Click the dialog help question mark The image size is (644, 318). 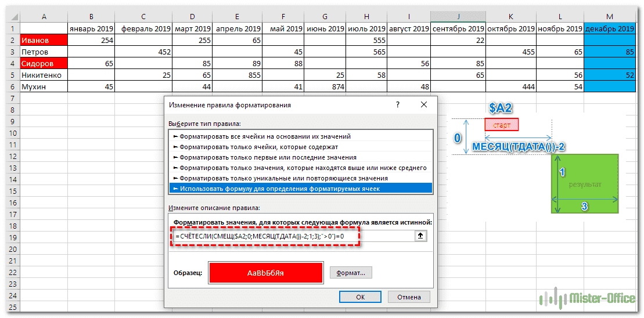(397, 105)
